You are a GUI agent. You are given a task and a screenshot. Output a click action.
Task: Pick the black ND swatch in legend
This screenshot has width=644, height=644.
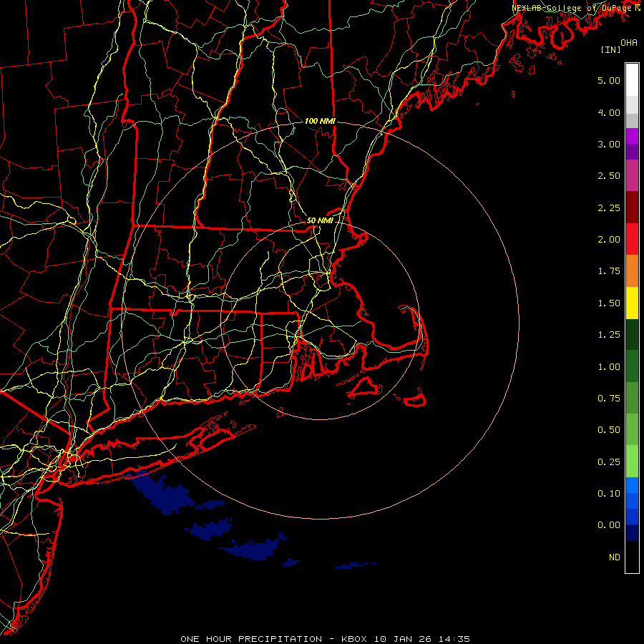click(632, 557)
